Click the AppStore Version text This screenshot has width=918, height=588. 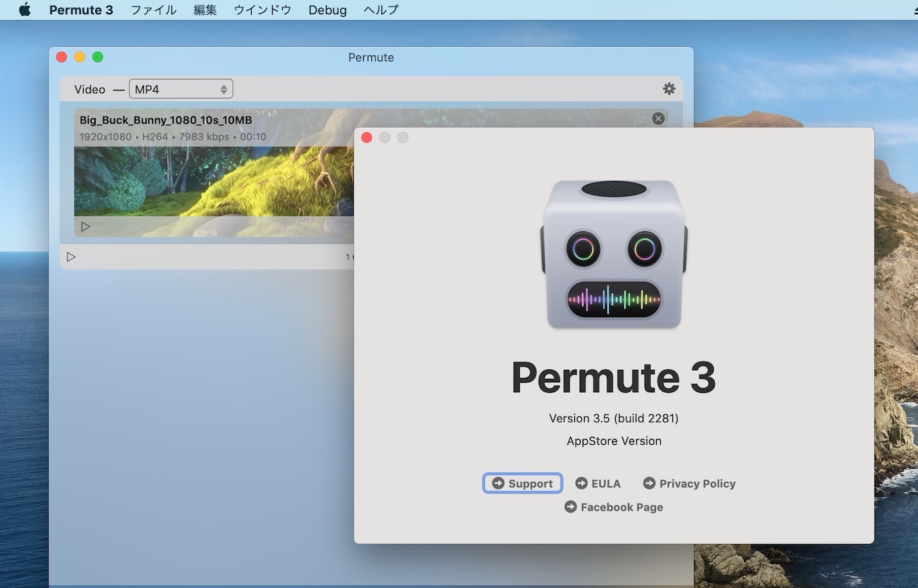[614, 441]
